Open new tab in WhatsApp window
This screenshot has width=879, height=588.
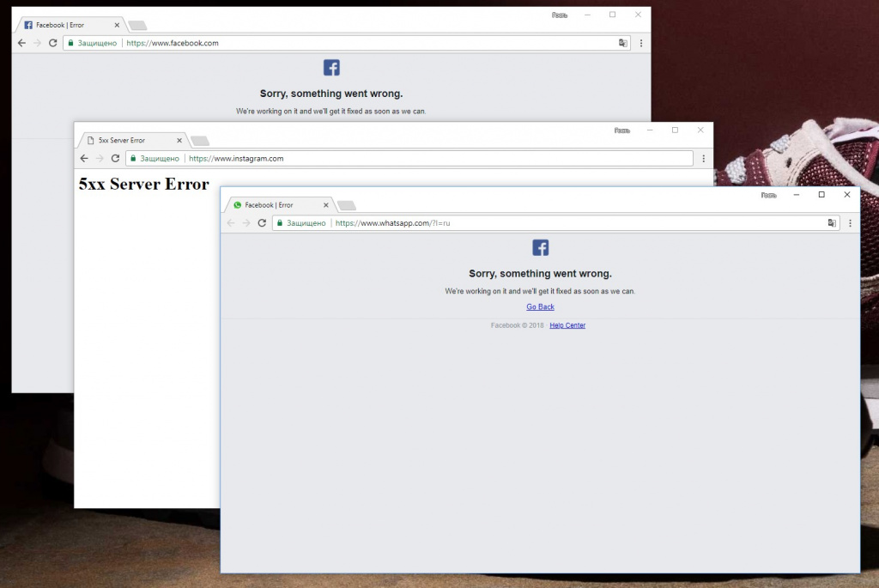click(x=347, y=205)
